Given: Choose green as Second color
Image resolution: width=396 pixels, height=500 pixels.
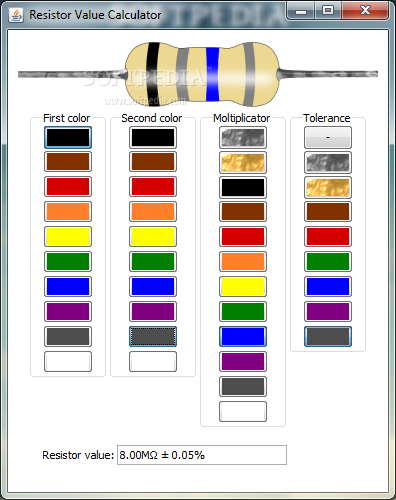Looking at the screenshot, I should 153,262.
